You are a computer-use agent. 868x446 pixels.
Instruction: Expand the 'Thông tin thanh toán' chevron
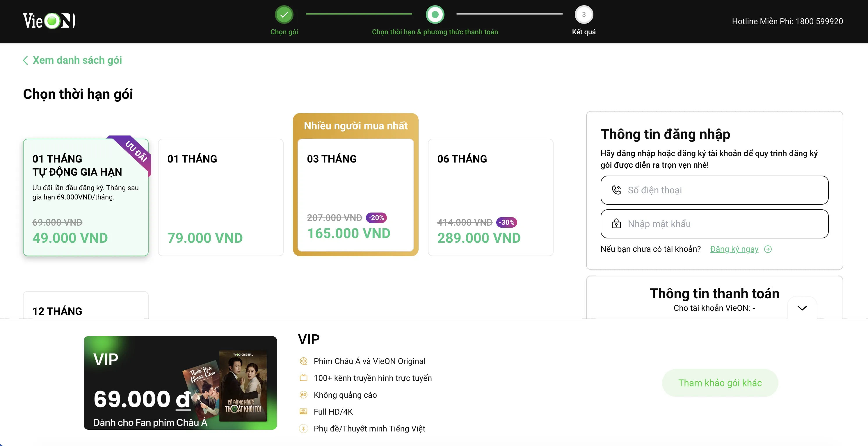click(802, 308)
